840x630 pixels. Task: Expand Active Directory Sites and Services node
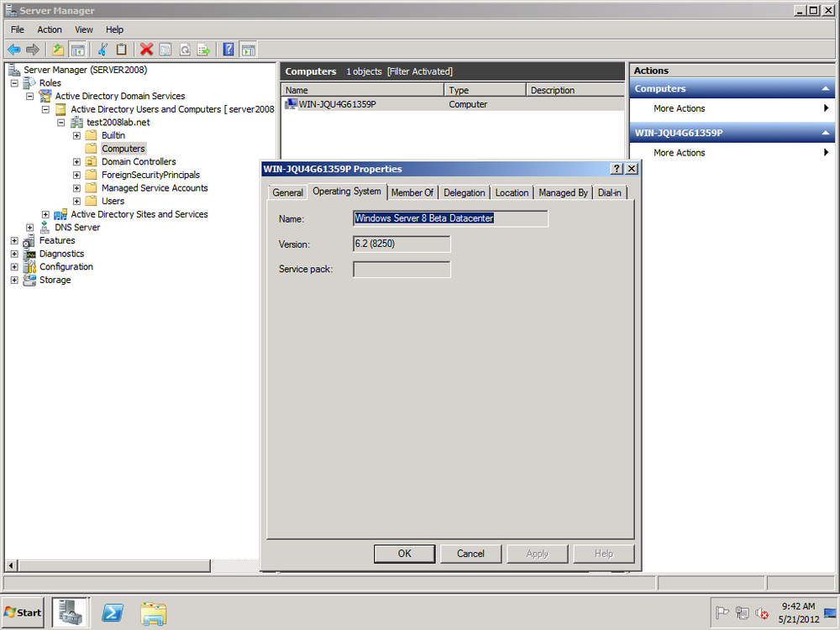click(x=45, y=214)
